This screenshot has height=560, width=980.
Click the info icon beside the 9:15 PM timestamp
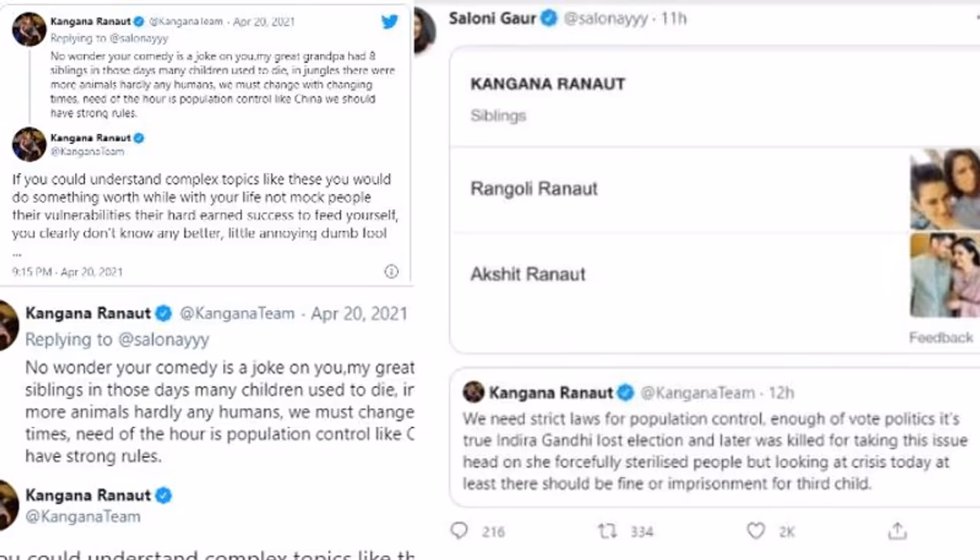point(390,271)
